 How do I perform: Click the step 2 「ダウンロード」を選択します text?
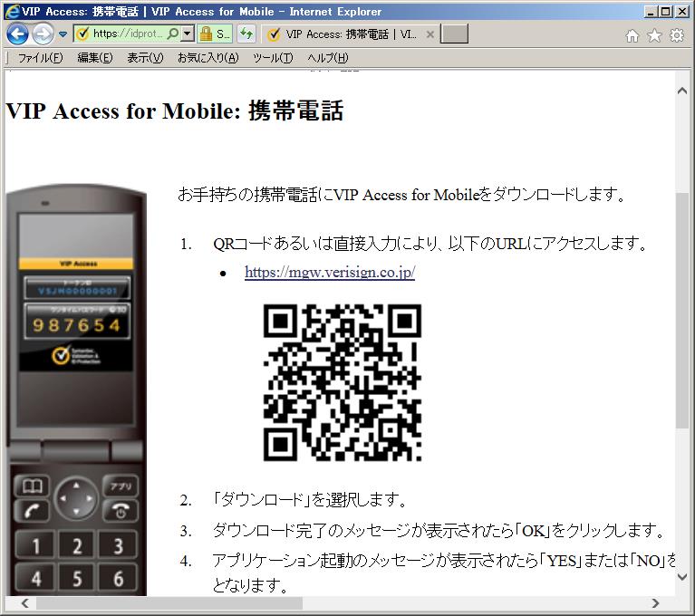point(309,500)
